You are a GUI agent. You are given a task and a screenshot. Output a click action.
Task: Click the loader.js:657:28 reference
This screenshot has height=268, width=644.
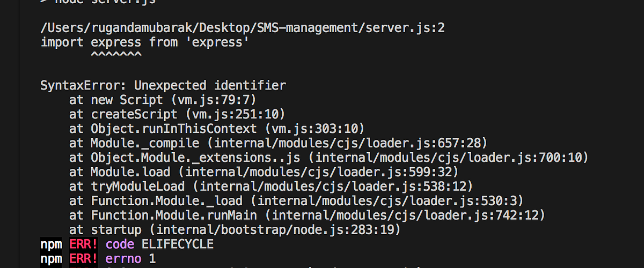coord(350,143)
